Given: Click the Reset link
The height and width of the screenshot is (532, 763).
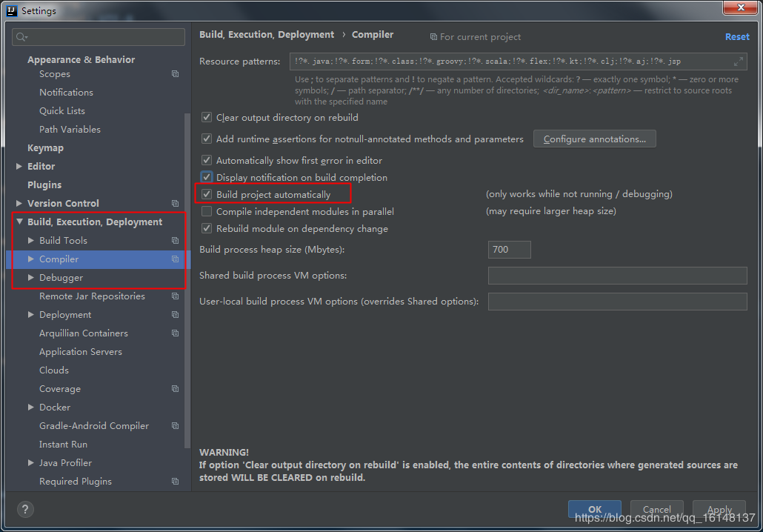Looking at the screenshot, I should pyautogui.click(x=737, y=36).
